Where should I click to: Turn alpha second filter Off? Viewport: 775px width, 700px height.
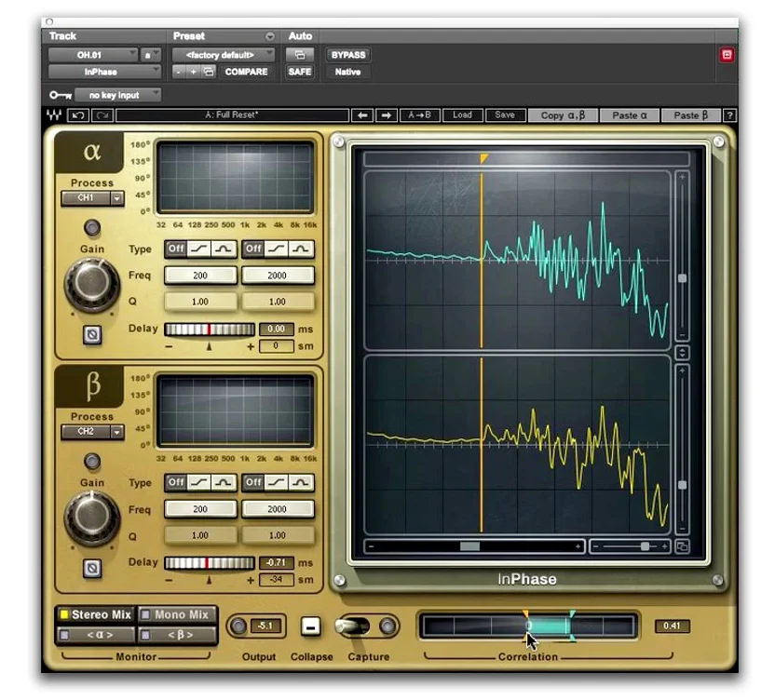coord(253,249)
